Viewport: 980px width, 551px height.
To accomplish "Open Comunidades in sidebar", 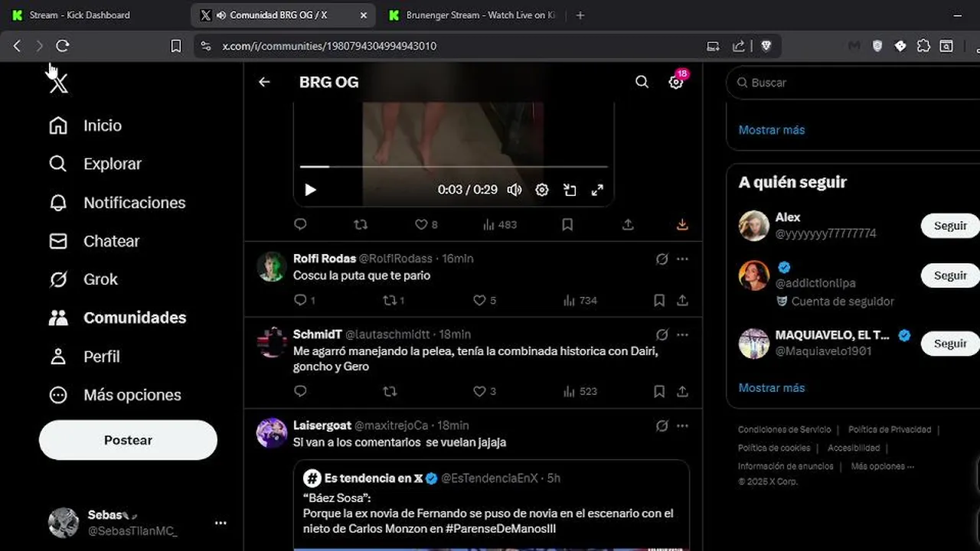I will [117, 318].
